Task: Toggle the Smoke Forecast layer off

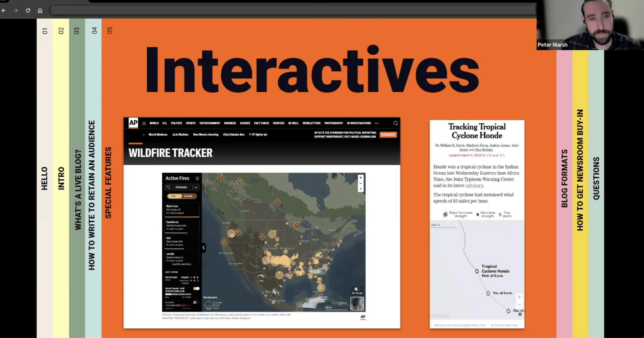Action: [x=196, y=288]
